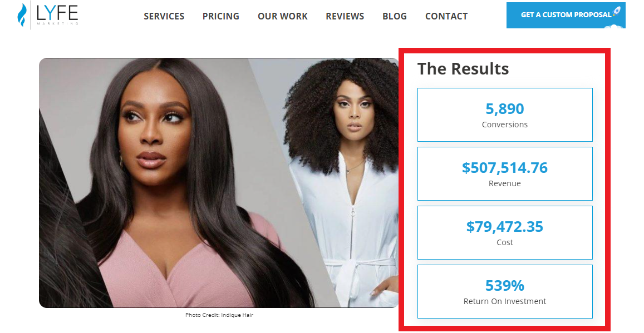Screen dimensions: 644x333
Task: Open the Services menu item
Action: coord(164,17)
